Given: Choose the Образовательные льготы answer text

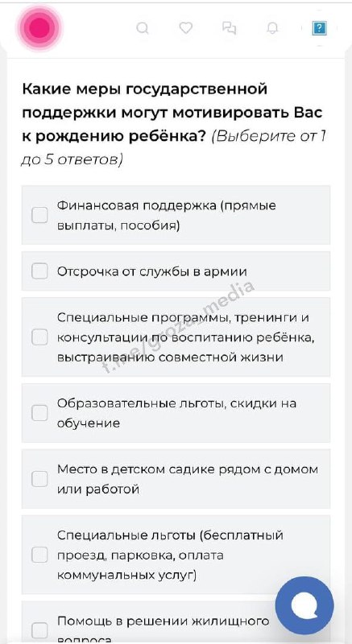Looking at the screenshot, I should click(176, 413).
